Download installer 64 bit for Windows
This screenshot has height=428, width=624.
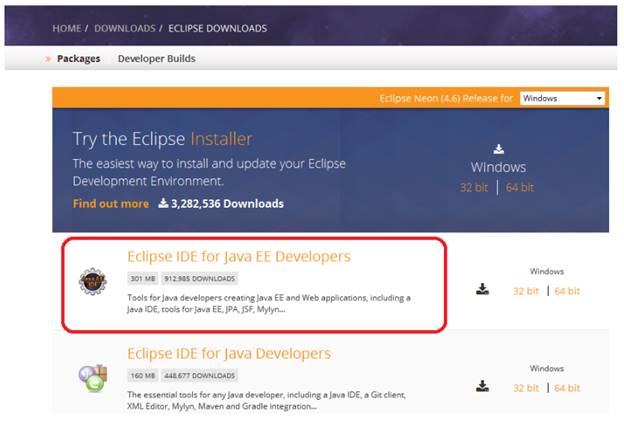(x=520, y=187)
